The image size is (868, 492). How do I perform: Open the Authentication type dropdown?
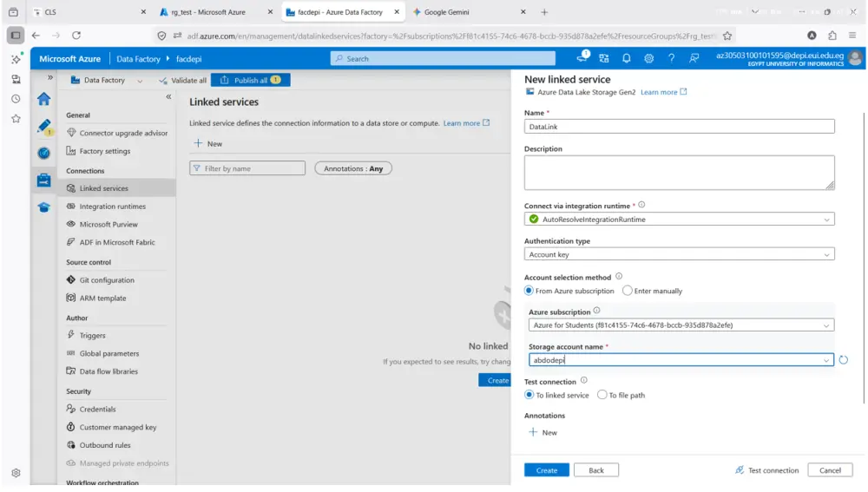[680, 254]
